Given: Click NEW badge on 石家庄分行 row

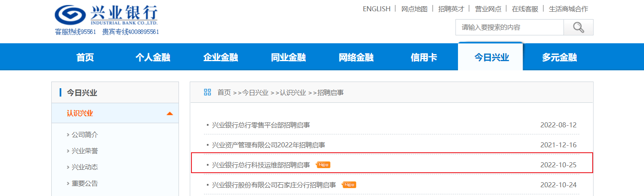Looking at the screenshot, I should click(x=349, y=185).
